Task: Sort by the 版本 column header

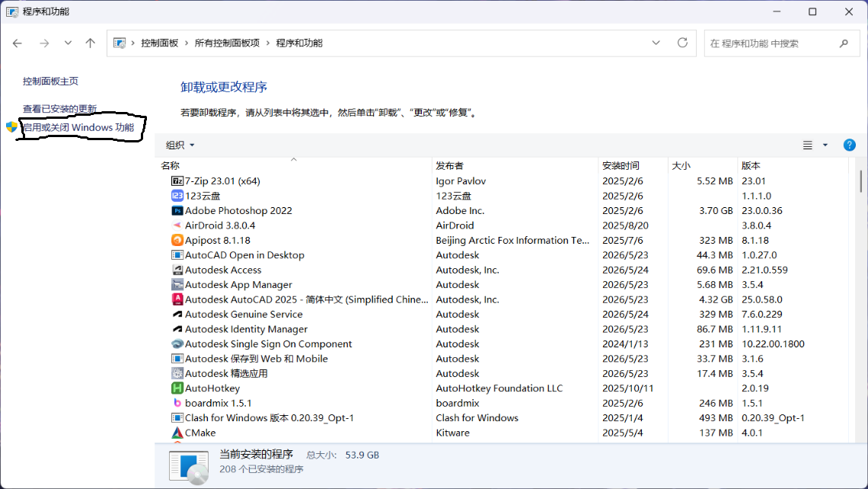Action: pyautogui.click(x=793, y=165)
